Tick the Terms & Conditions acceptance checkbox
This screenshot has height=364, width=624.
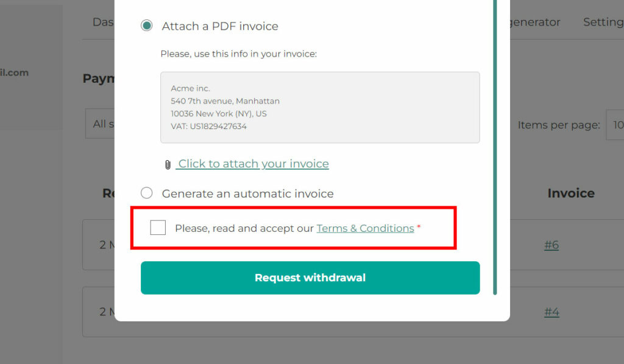point(158,228)
